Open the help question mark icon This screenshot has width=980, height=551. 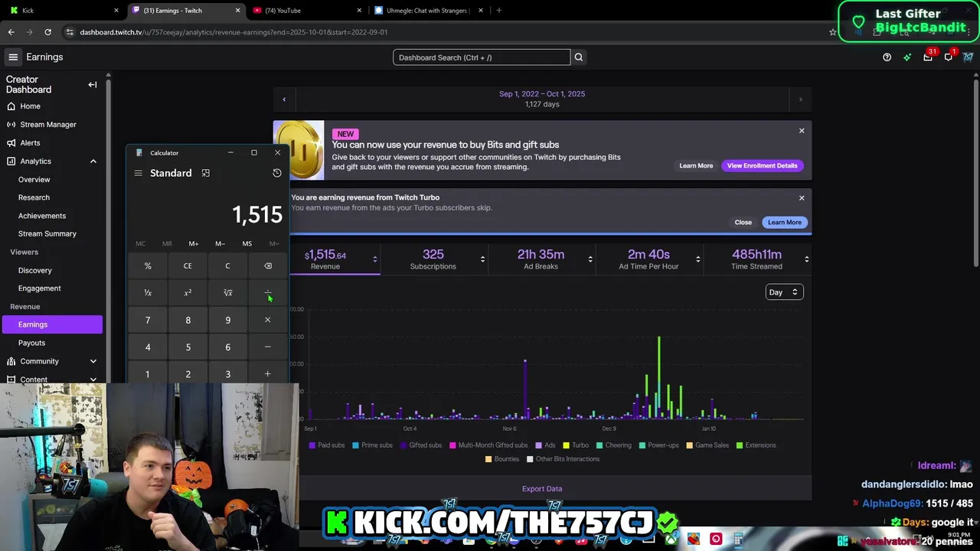887,57
